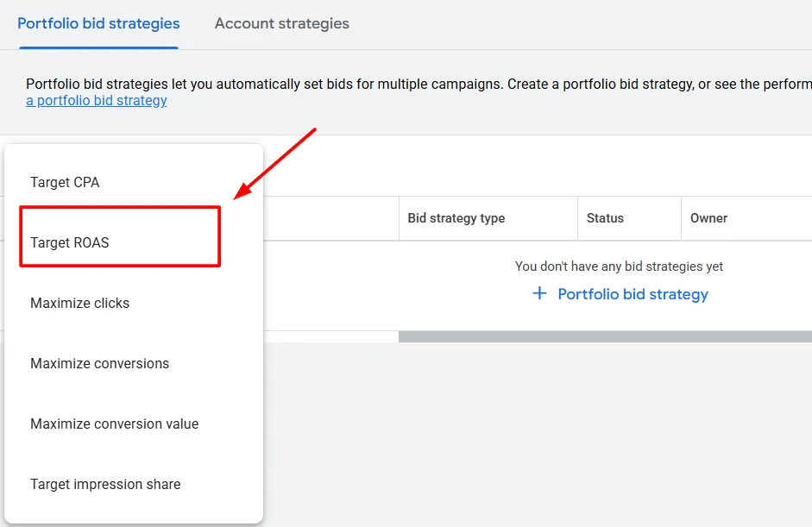Click the plus icon beside Portfolio bid strategy
This screenshot has height=527, width=812.
[538, 293]
